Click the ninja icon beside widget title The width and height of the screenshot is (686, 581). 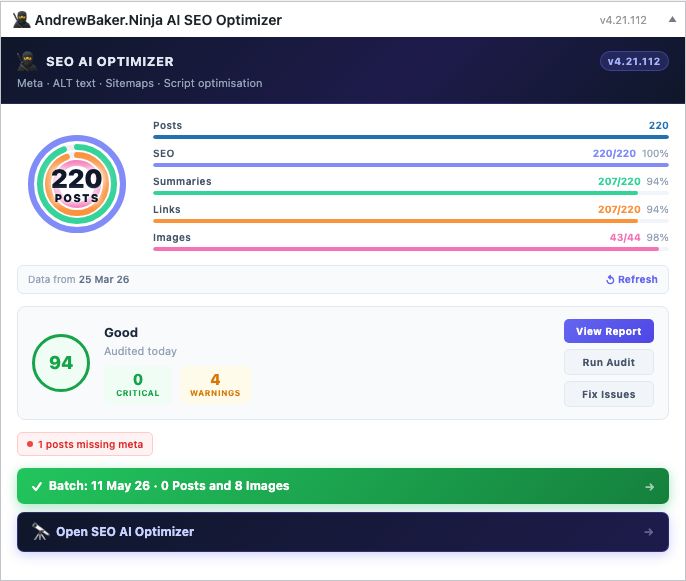[21, 20]
